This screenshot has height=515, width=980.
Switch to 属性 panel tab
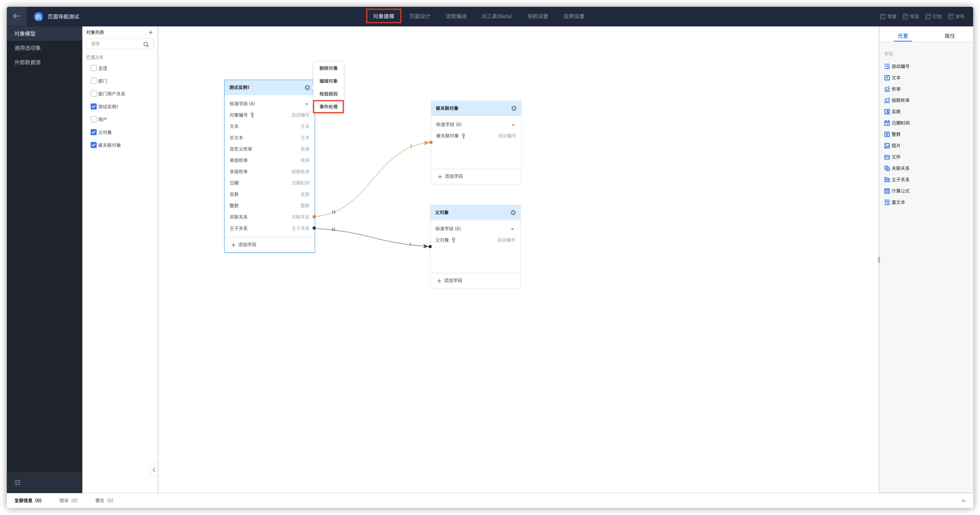[949, 36]
